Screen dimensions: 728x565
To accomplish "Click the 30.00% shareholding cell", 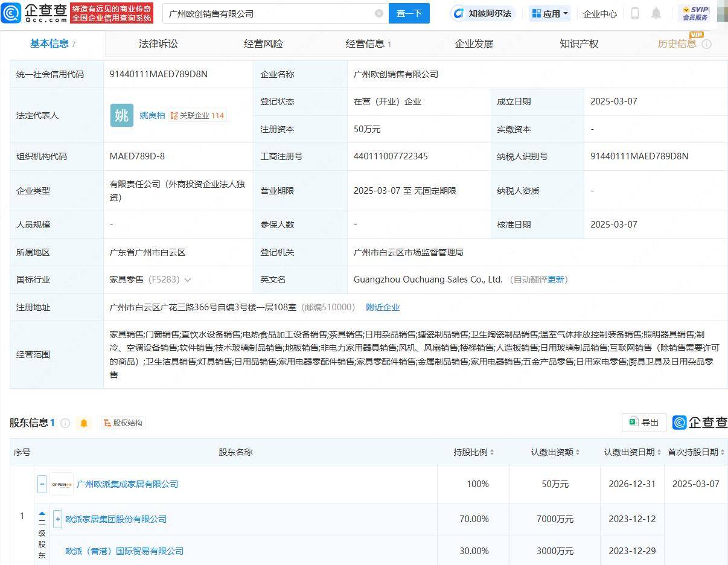I will (474, 551).
